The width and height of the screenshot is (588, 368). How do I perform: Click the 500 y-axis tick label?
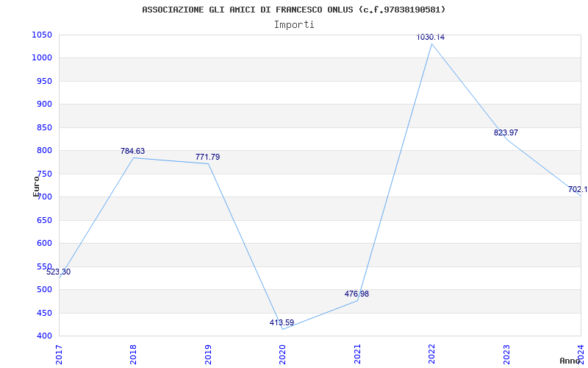(44, 289)
